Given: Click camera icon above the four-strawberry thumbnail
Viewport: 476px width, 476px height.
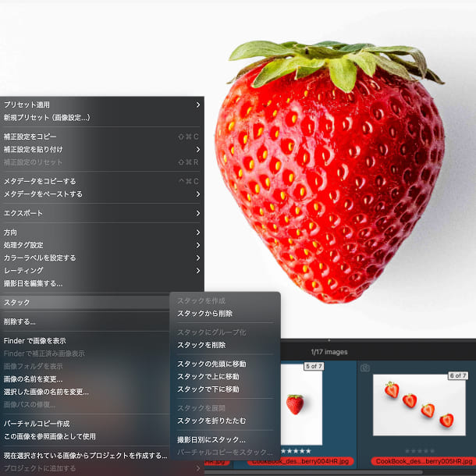Looking at the screenshot, I should pos(364,367).
